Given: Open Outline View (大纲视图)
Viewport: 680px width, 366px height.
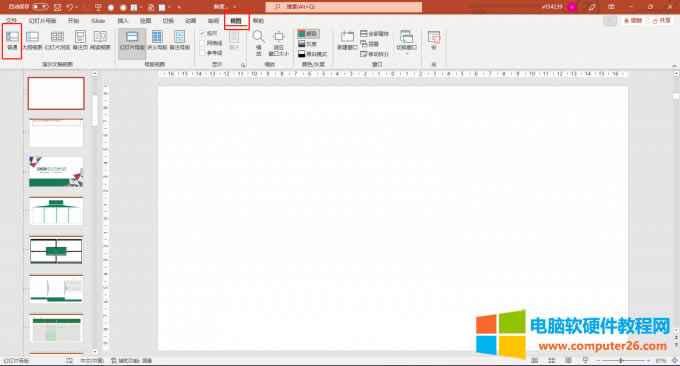Looking at the screenshot, I should pyautogui.click(x=33, y=40).
